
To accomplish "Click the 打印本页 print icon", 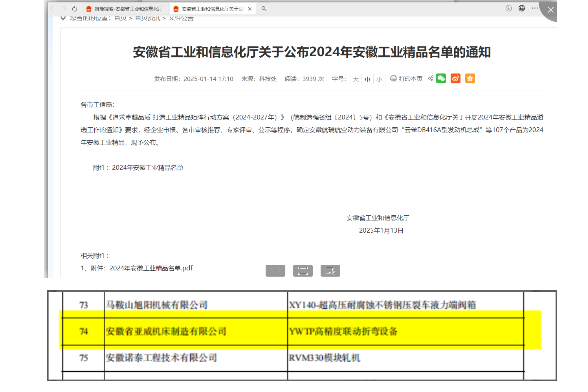I will [393, 79].
